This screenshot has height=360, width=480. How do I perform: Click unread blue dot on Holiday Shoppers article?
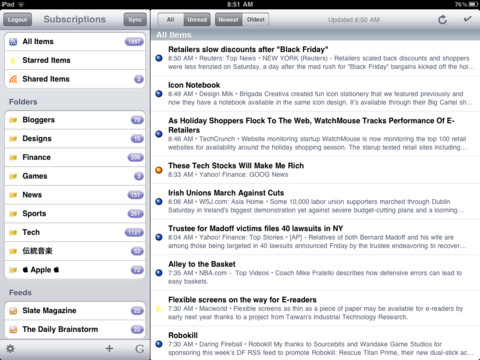pyautogui.click(x=159, y=134)
